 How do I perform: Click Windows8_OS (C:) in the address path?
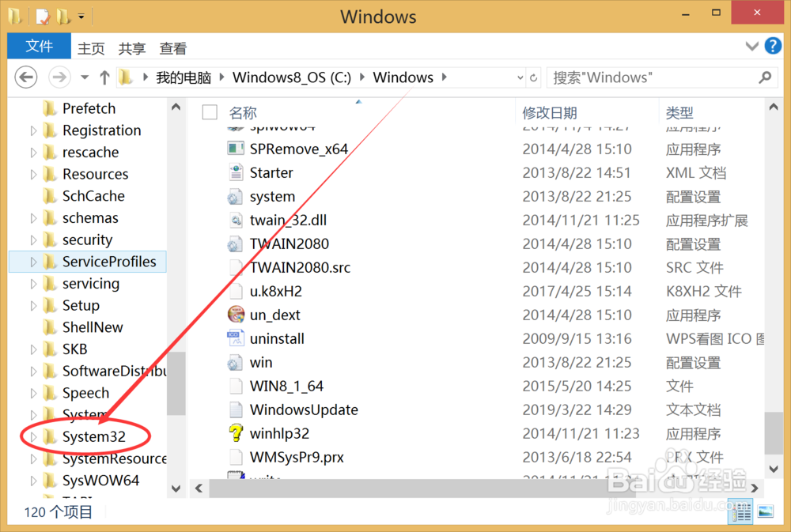click(292, 77)
